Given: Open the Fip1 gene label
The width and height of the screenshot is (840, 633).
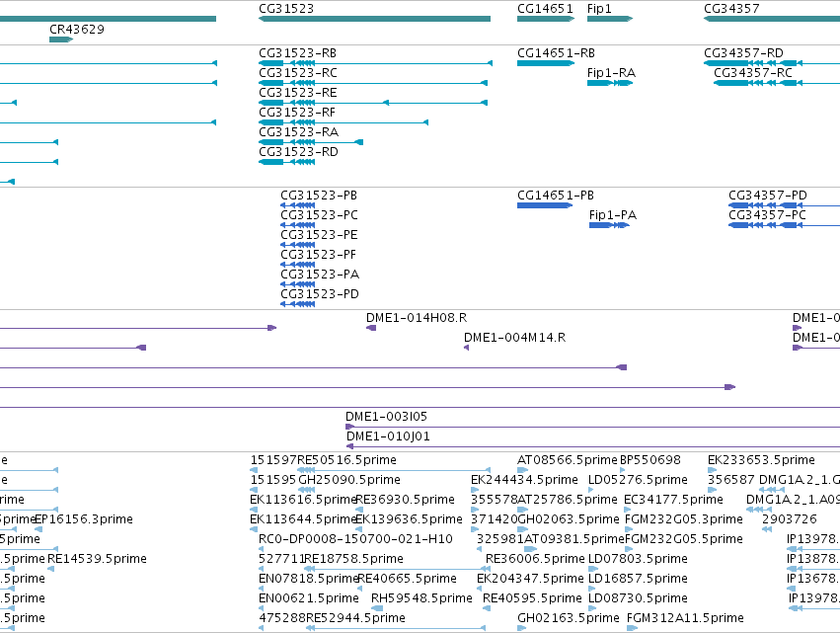Looking at the screenshot, I should click(x=599, y=9).
